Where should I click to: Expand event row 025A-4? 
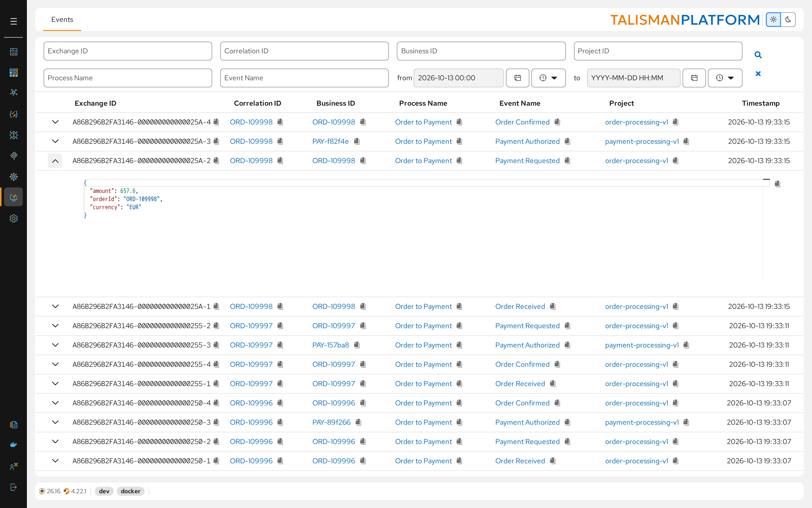[55, 122]
